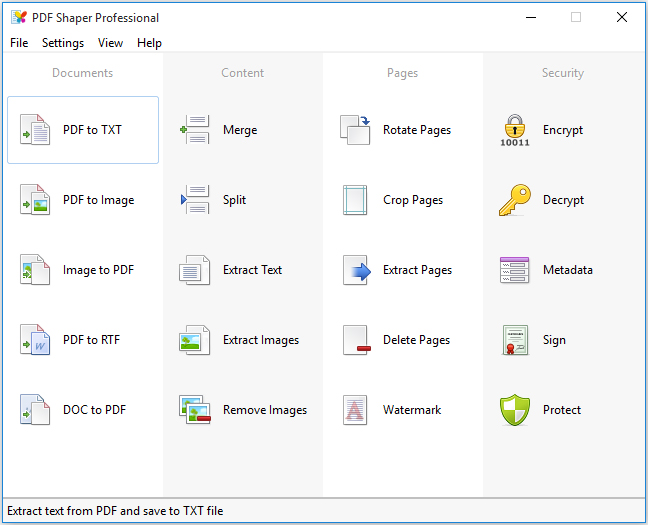Open the Rotate Pages icon

coord(355,130)
